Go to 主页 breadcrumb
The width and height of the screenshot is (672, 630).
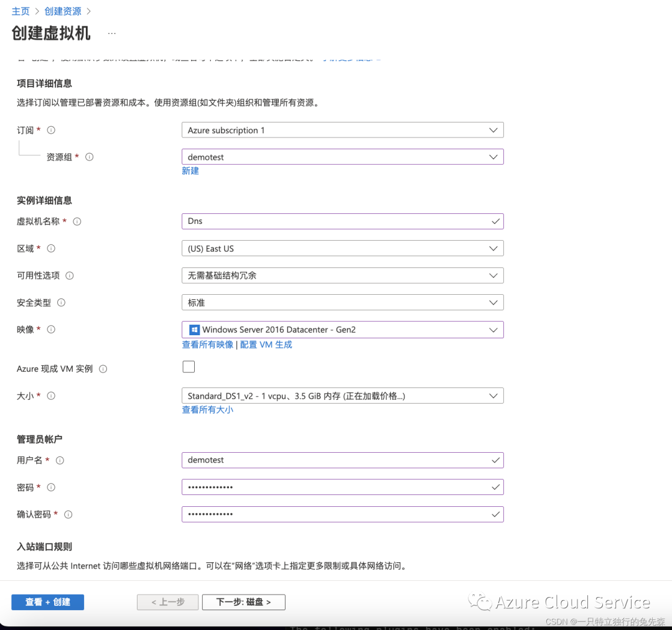click(21, 11)
